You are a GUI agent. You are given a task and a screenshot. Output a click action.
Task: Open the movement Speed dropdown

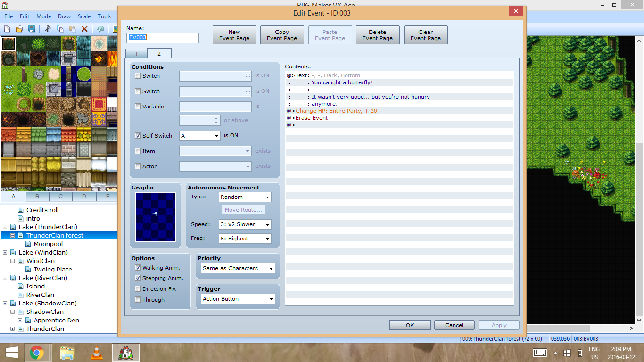click(245, 224)
